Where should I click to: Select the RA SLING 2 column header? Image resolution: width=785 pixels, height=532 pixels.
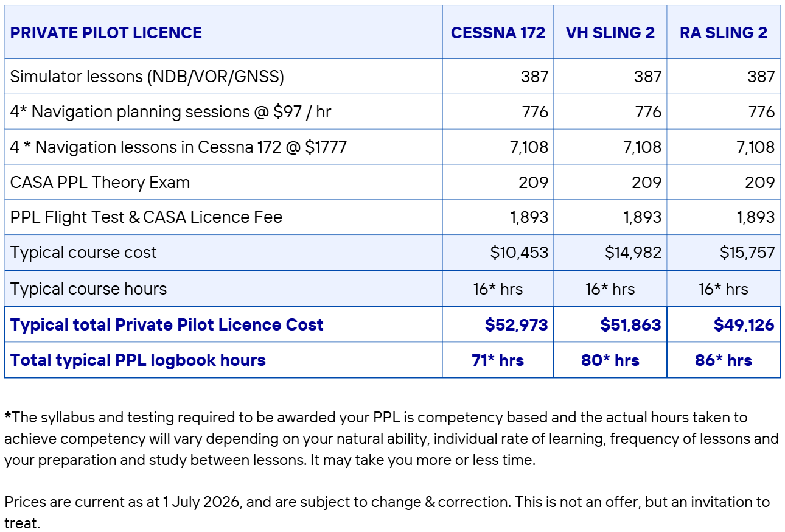(724, 32)
